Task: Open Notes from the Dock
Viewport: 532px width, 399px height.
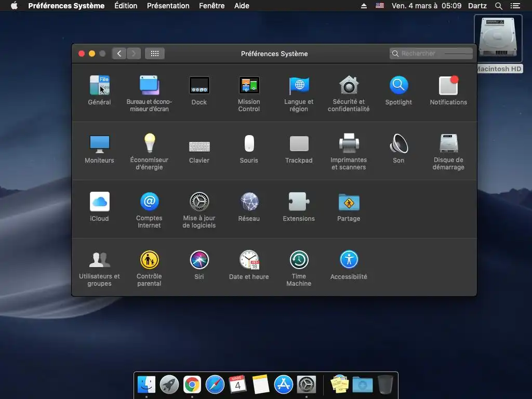Action: click(261, 385)
